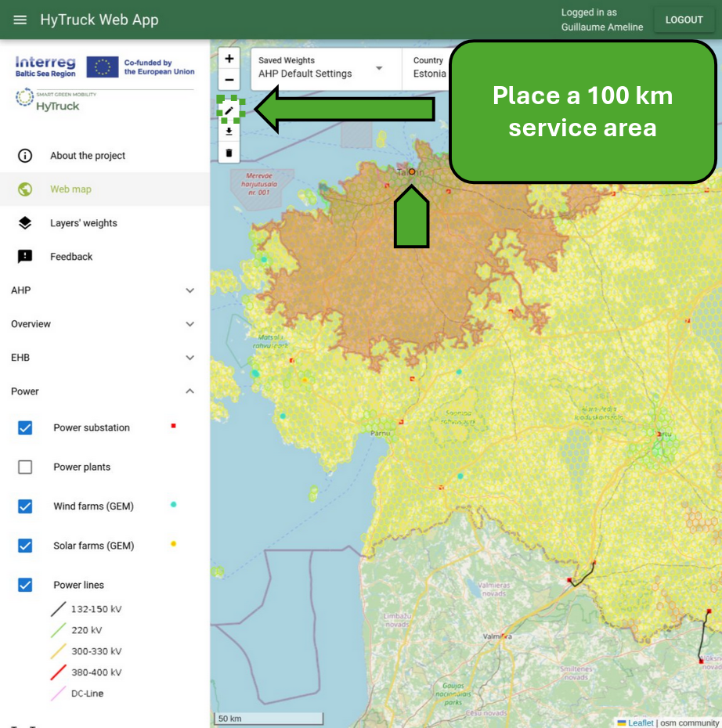Viewport: 722px width, 728px height.
Task: Toggle the Solar farms (GEM) checkbox
Action: (25, 546)
